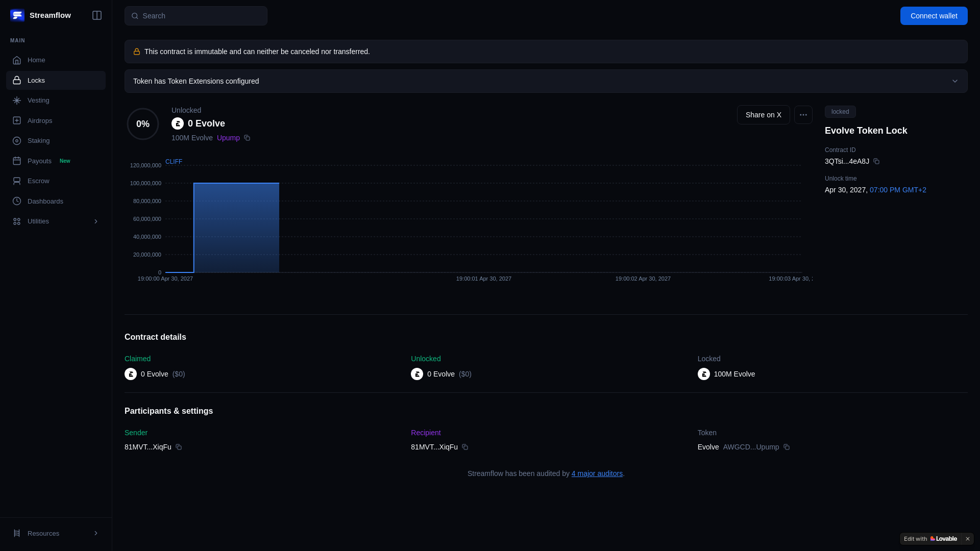Click the blue bar in the unlock chart
980x551 pixels.
pyautogui.click(x=236, y=228)
